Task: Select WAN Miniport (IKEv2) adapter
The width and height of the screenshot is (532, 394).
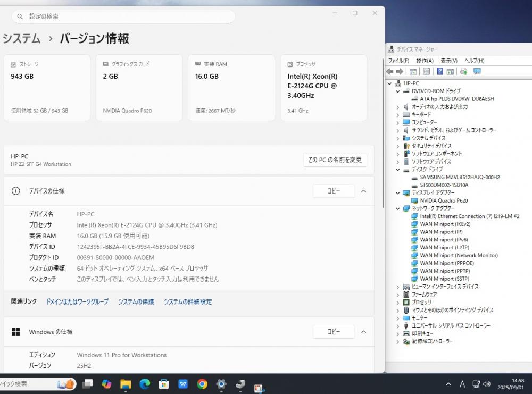Action: [445, 224]
